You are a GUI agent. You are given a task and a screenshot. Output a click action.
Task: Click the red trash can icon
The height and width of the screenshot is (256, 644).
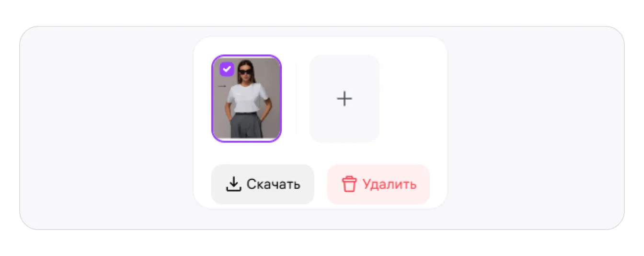tap(349, 184)
